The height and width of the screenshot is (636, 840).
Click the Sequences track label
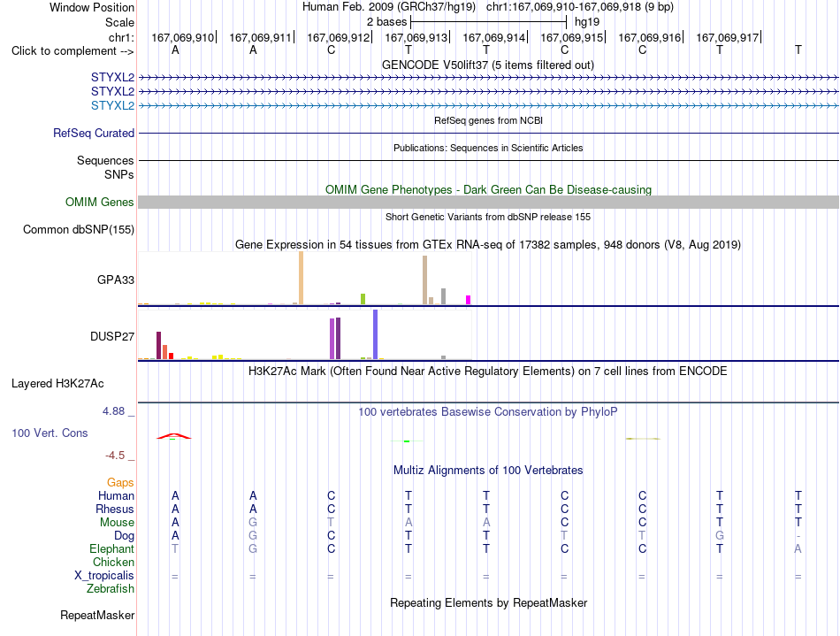[x=105, y=160]
